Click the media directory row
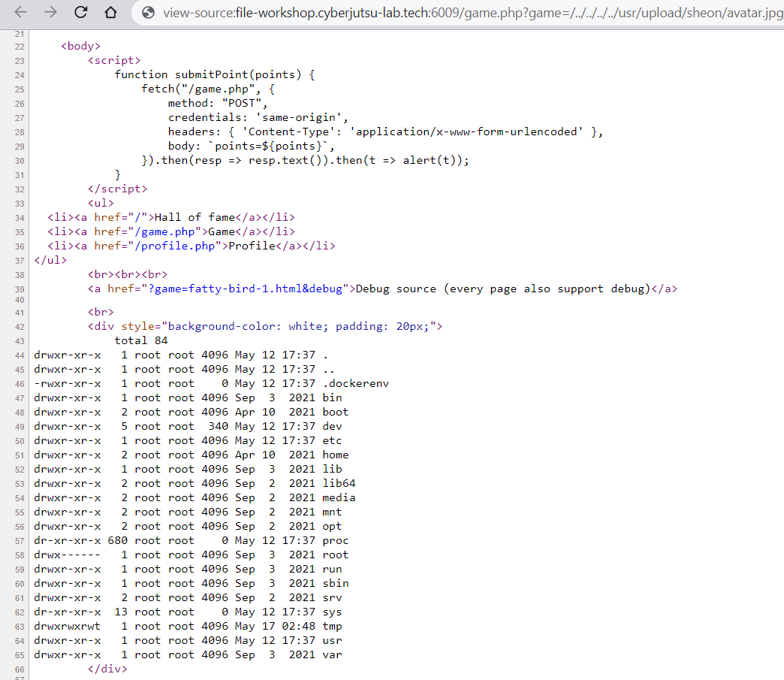 (x=194, y=497)
